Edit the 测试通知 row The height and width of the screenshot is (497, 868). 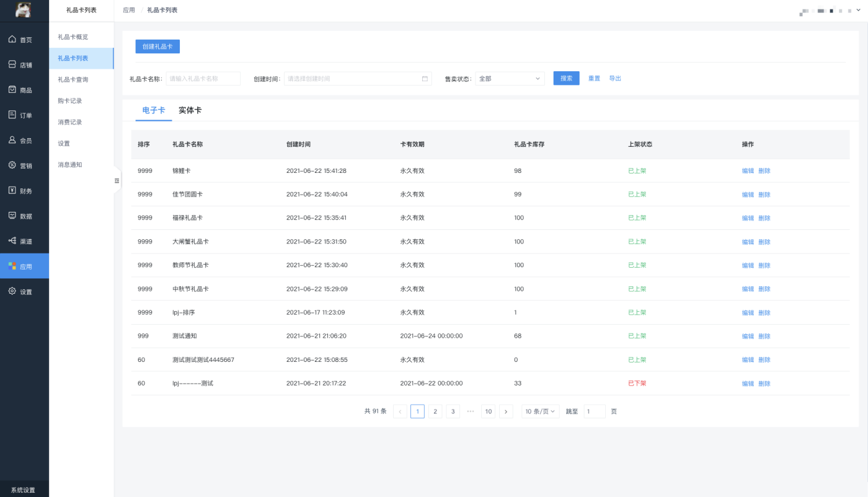tap(748, 336)
